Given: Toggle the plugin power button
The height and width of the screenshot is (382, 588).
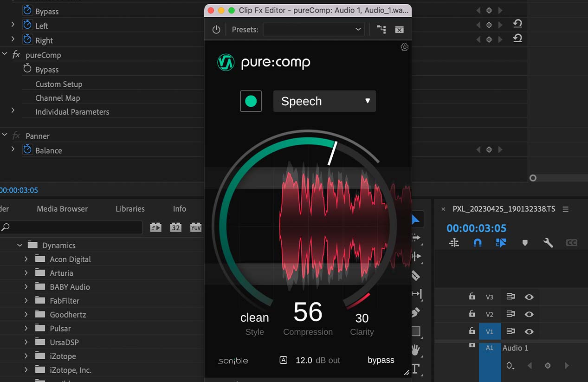Looking at the screenshot, I should point(216,30).
